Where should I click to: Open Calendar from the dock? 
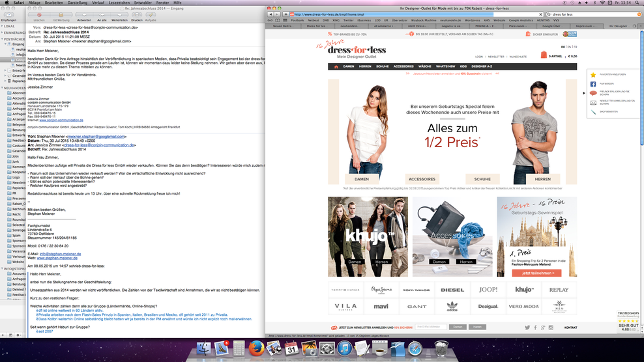(x=291, y=349)
